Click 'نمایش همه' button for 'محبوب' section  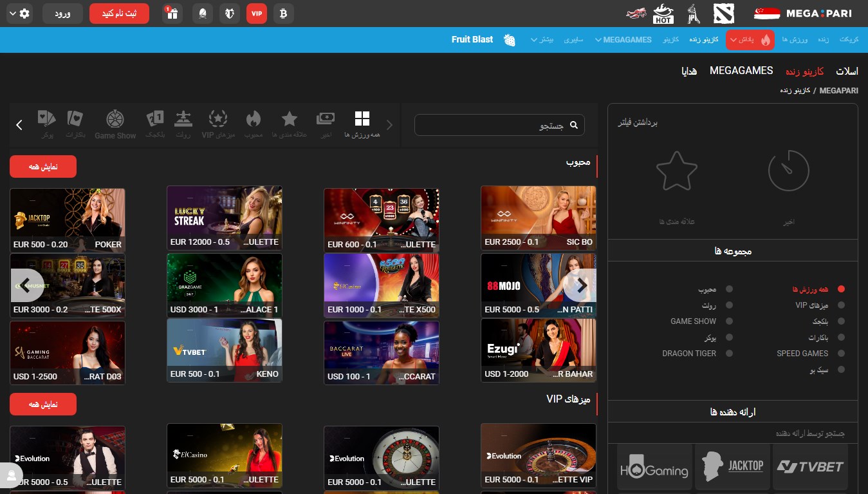[x=43, y=166]
